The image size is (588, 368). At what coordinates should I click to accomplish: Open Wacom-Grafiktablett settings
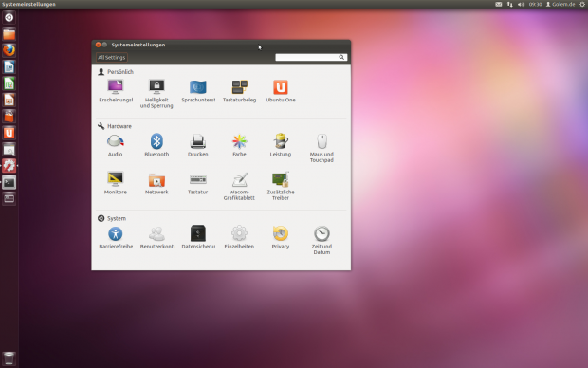(239, 186)
